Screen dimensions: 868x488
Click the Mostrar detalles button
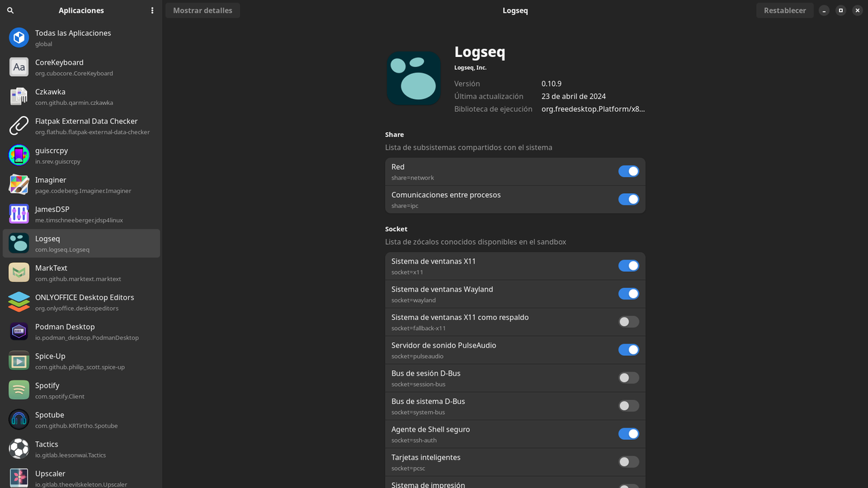[202, 11]
